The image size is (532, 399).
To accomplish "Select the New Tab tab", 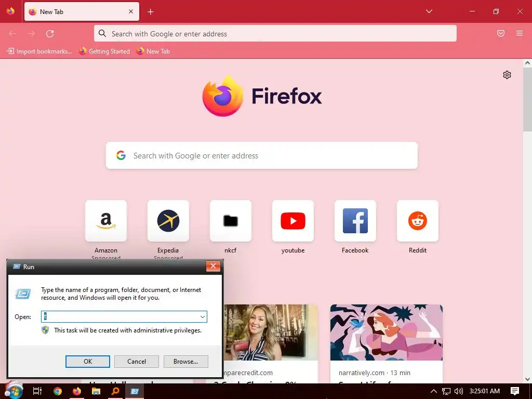I will pyautogui.click(x=82, y=11).
